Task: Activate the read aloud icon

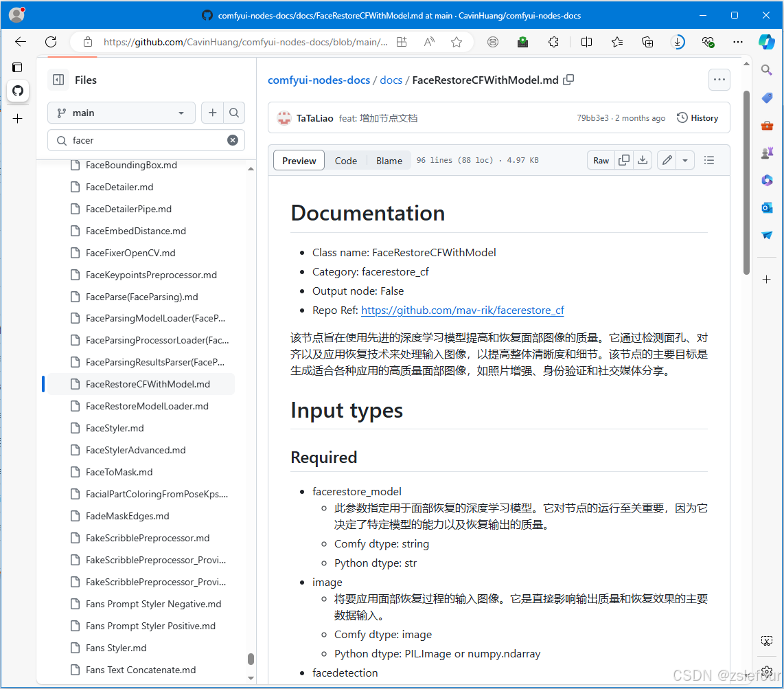Action: click(429, 42)
